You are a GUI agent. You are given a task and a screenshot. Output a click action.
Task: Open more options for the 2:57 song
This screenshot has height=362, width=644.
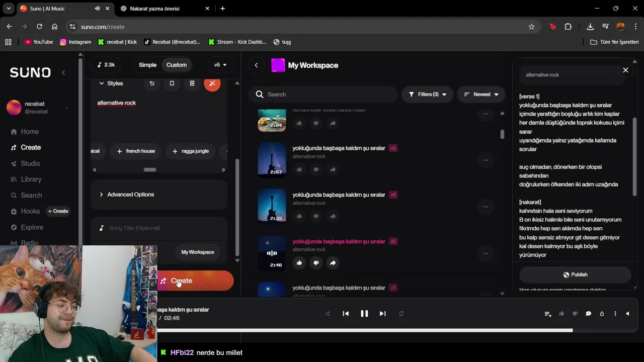(x=486, y=160)
